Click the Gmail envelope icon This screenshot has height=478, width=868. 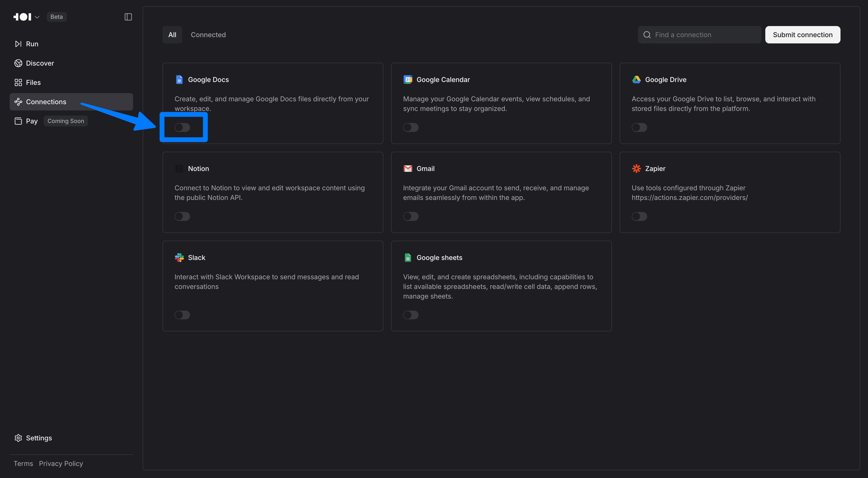click(408, 169)
